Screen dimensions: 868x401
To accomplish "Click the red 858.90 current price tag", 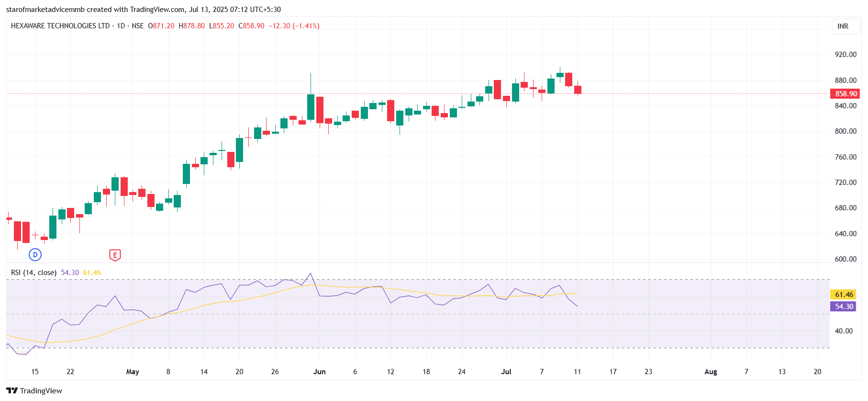I will 846,94.
